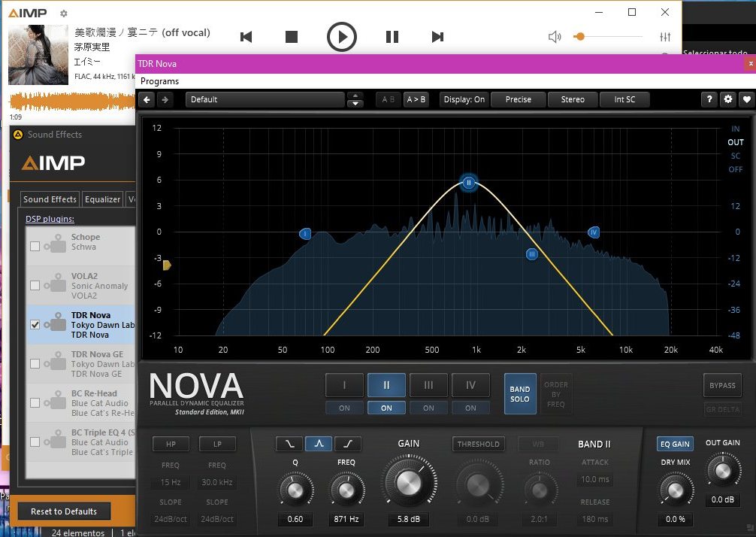This screenshot has height=537, width=756.
Task: Toggle ON for band II
Action: coord(386,408)
